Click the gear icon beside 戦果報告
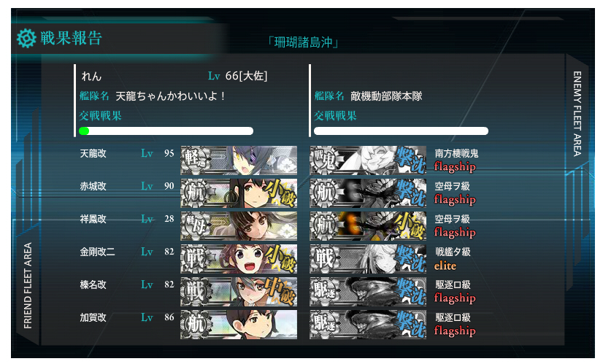This screenshot has height=364, width=603. click(26, 38)
